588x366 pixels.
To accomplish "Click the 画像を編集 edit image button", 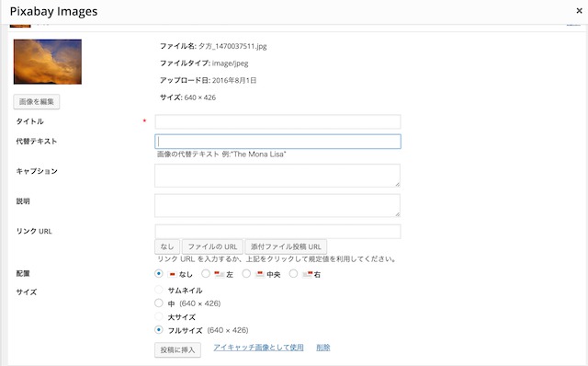I will coord(37,102).
